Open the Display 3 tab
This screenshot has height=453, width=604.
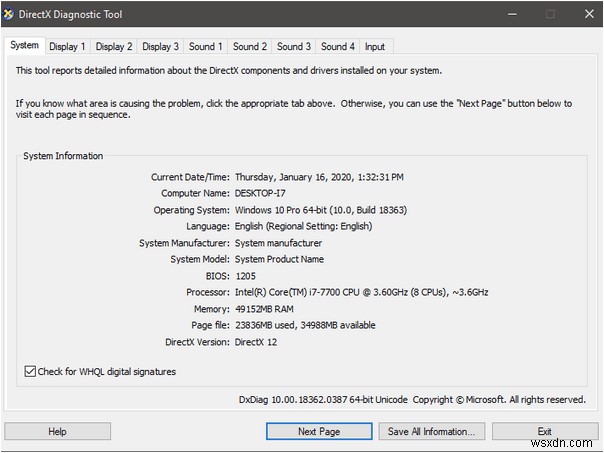161,47
